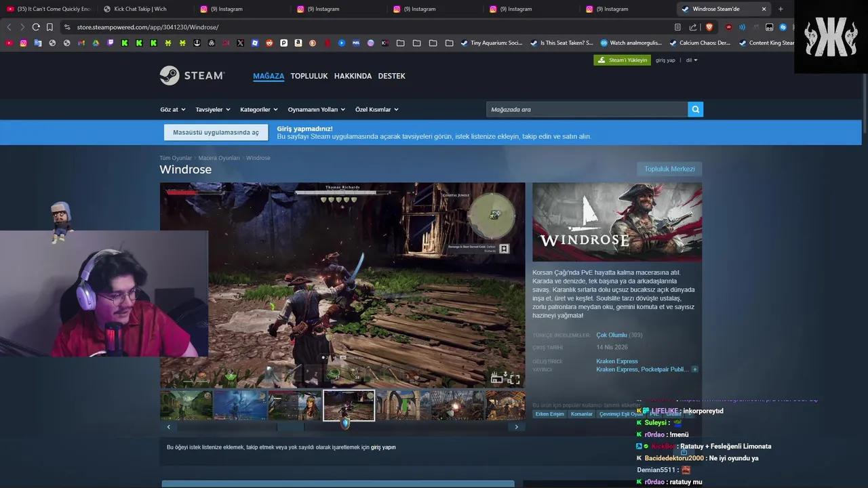
Task: Open the Gmail bookmark icon
Action: 81,43
